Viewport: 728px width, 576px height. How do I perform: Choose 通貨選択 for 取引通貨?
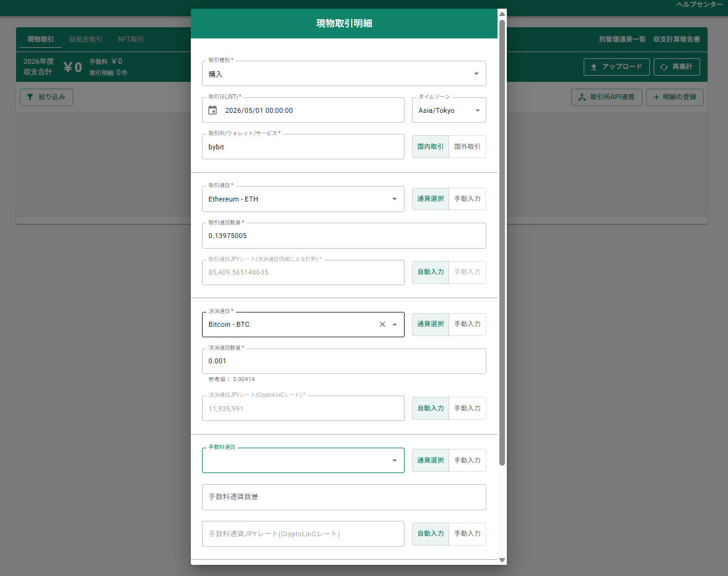pos(431,199)
